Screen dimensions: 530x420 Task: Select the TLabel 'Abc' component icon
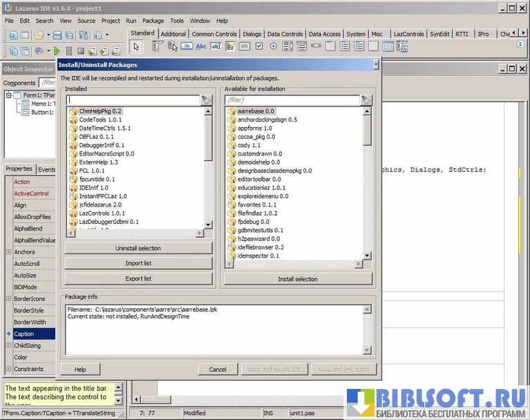tap(201, 46)
